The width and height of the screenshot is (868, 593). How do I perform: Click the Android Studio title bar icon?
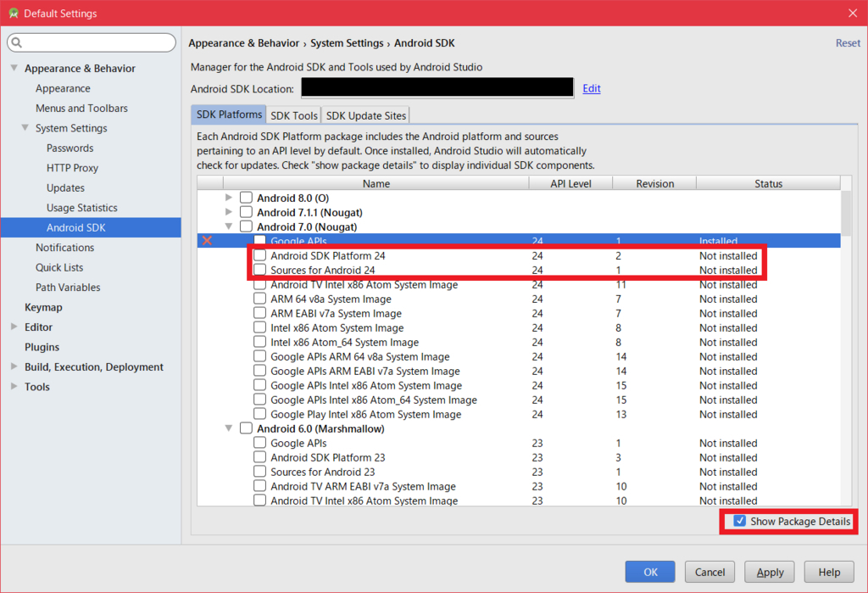[14, 14]
